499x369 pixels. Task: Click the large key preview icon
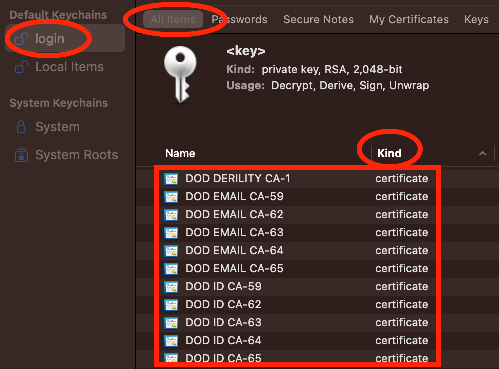(x=180, y=74)
